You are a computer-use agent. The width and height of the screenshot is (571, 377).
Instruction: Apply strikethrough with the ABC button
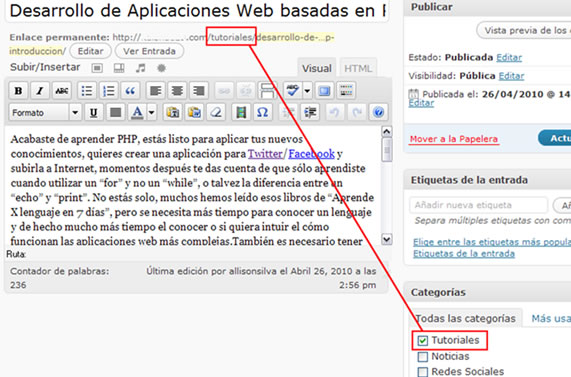pos(62,91)
